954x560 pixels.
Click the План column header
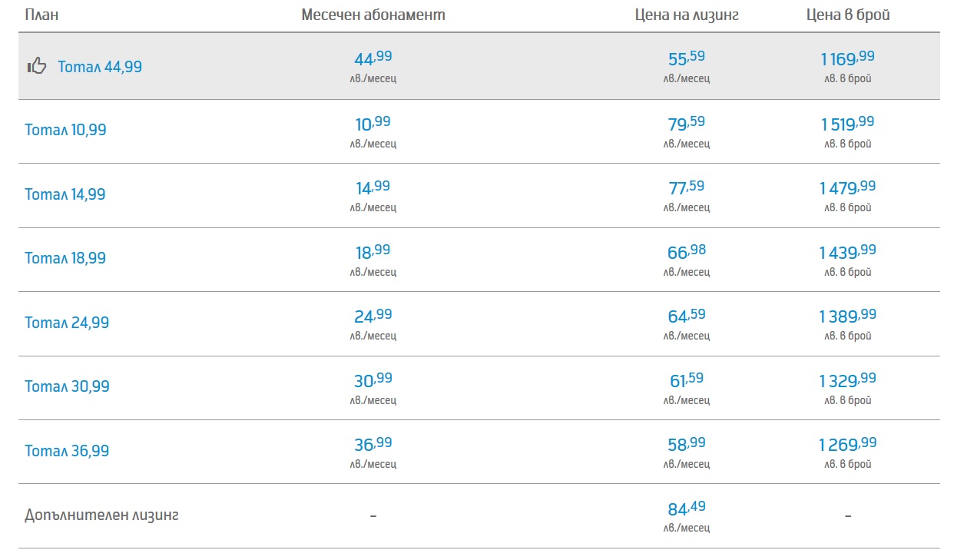(x=41, y=15)
